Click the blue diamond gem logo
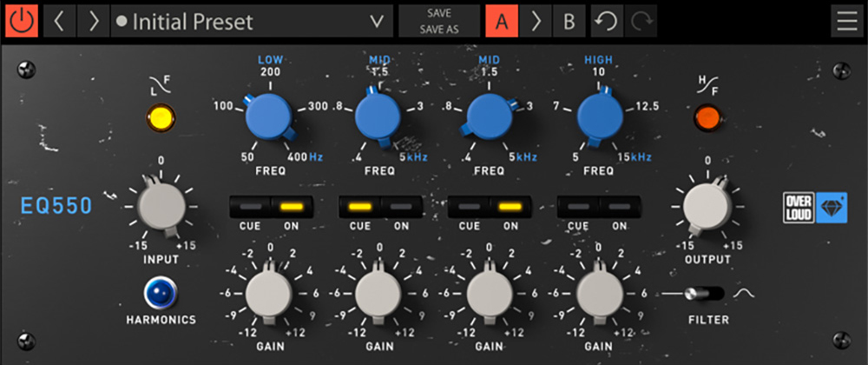This screenshot has height=365, width=868. pos(831,208)
